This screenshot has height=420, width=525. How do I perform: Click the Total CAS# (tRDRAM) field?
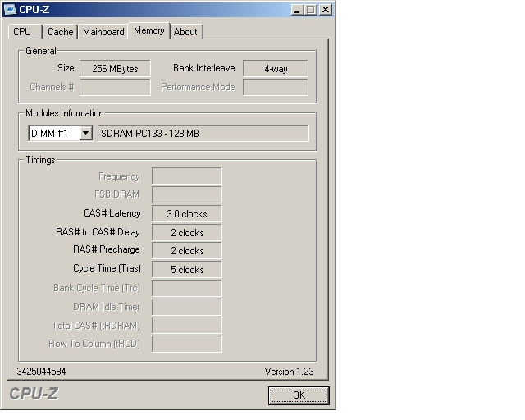point(187,325)
